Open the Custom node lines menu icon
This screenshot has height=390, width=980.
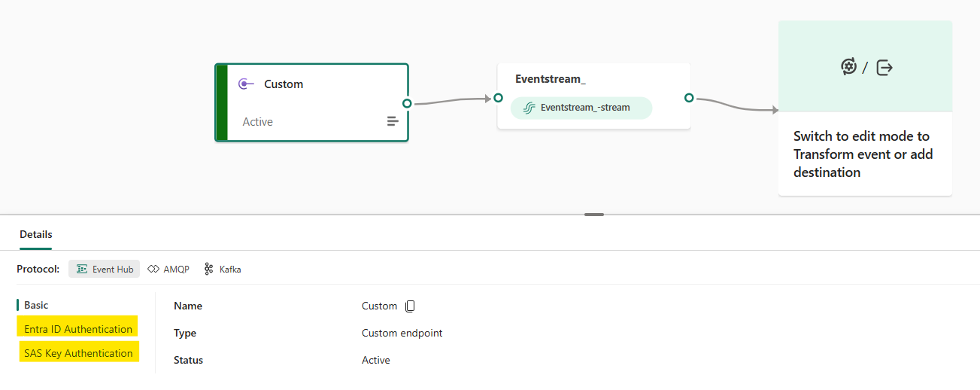[x=393, y=121]
